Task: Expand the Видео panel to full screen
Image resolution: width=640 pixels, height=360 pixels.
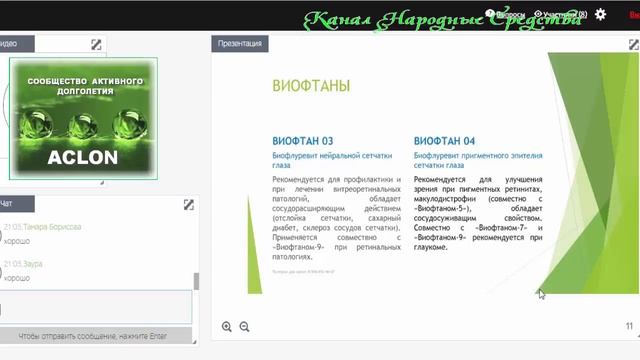Action: [96, 44]
